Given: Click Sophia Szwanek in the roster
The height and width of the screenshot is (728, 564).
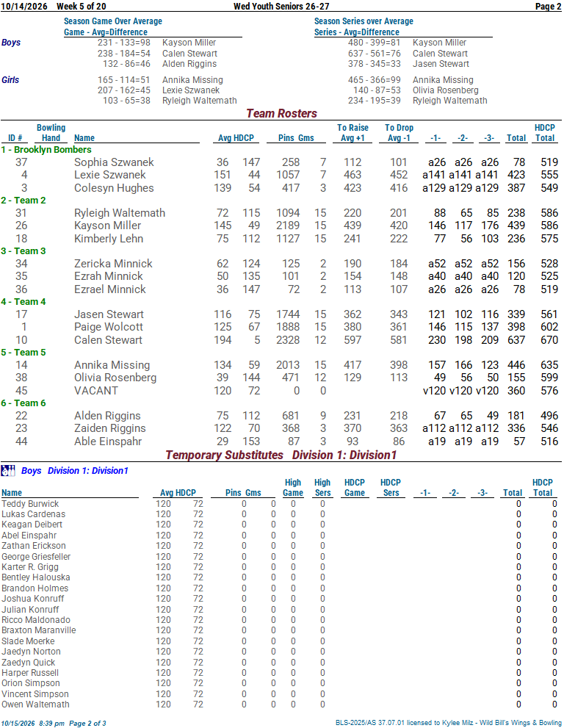Looking at the screenshot, I should [114, 162].
